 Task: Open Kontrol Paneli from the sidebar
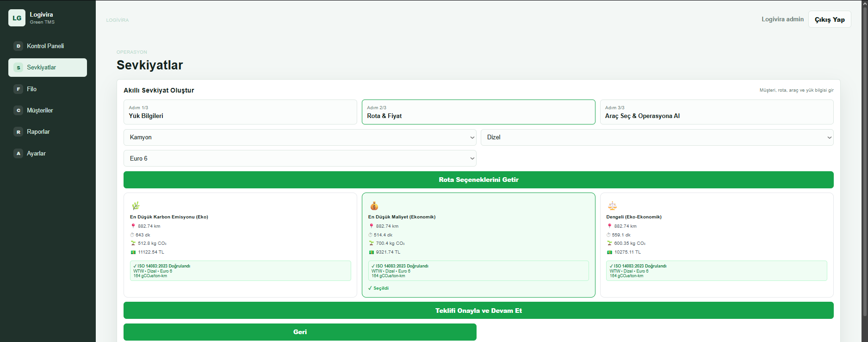point(48,46)
